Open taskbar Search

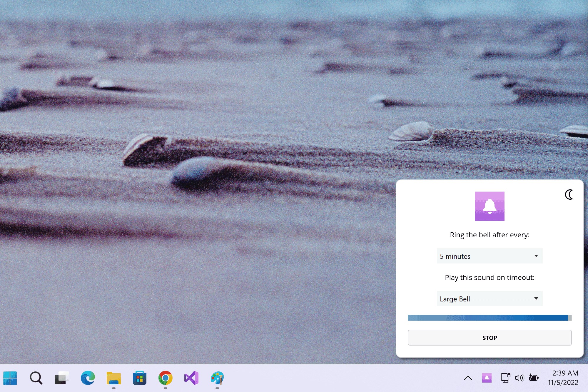[36, 378]
